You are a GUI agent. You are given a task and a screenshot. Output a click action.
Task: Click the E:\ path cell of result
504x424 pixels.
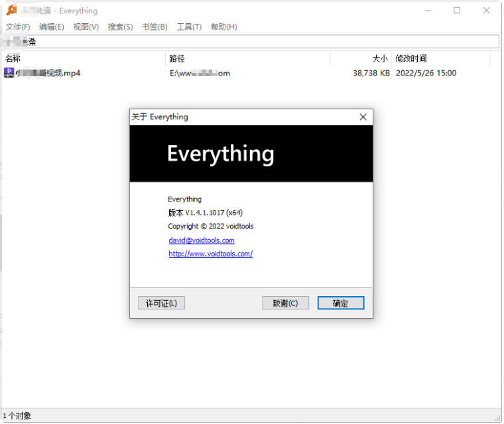click(x=200, y=74)
